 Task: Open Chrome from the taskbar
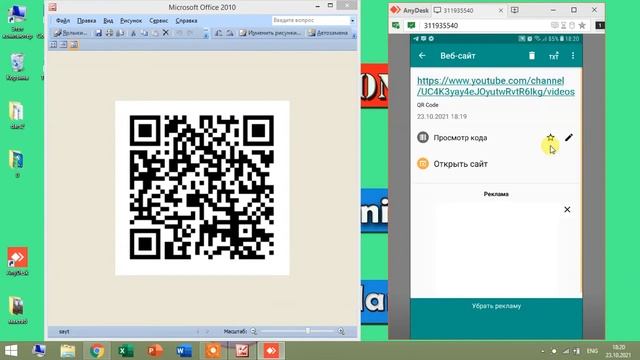tap(97, 351)
